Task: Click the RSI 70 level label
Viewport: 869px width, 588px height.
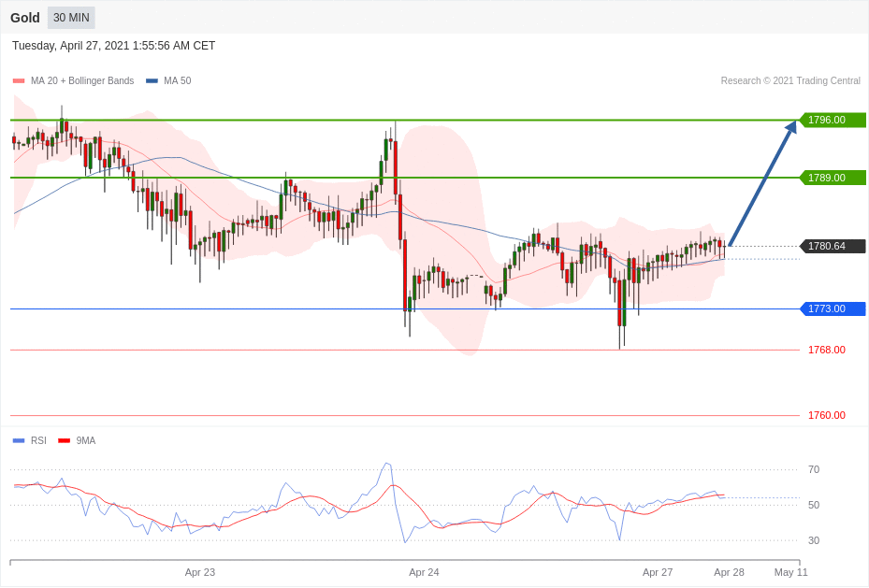Action: [x=814, y=469]
